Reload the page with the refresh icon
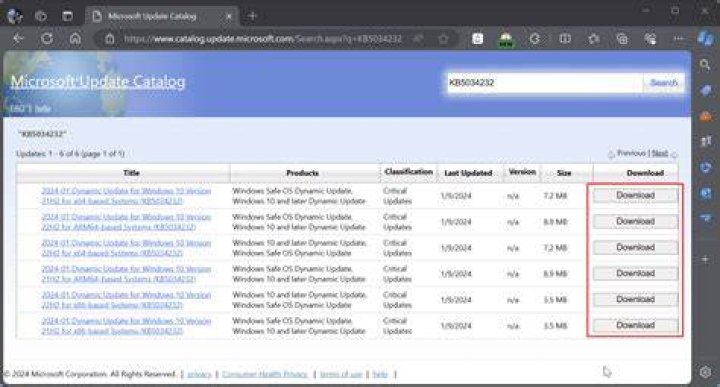Screen dimensions: 720x387 coord(47,39)
